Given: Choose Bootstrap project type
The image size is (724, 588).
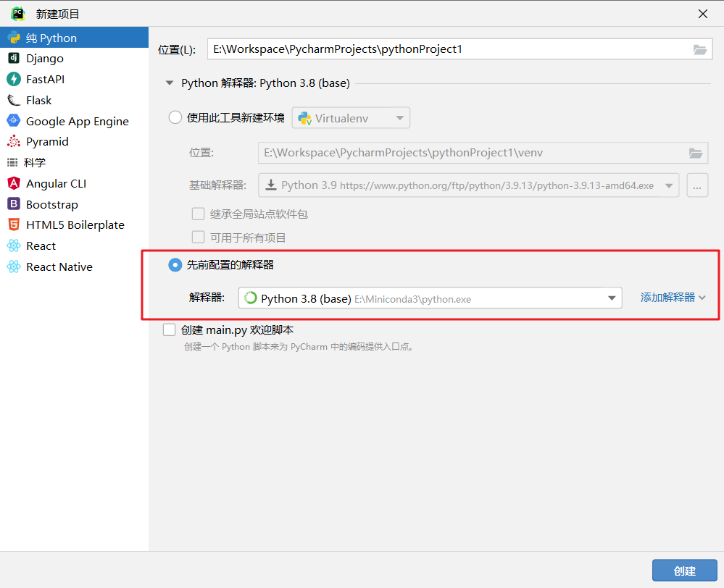Looking at the screenshot, I should 75,204.
